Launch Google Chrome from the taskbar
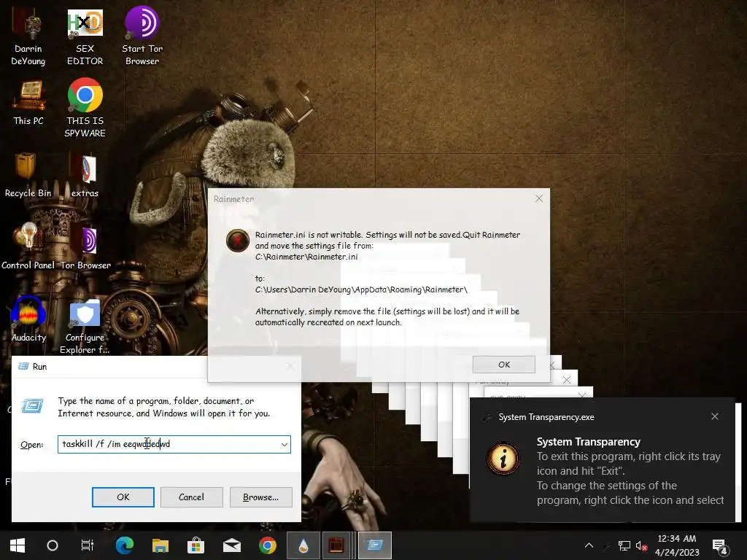The image size is (747, 560). pos(267,545)
